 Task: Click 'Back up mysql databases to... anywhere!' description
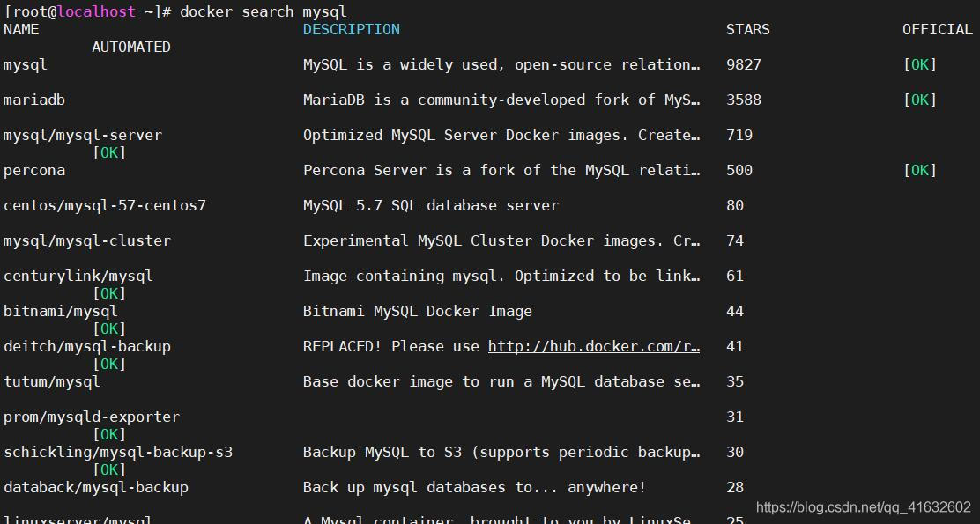coord(474,487)
